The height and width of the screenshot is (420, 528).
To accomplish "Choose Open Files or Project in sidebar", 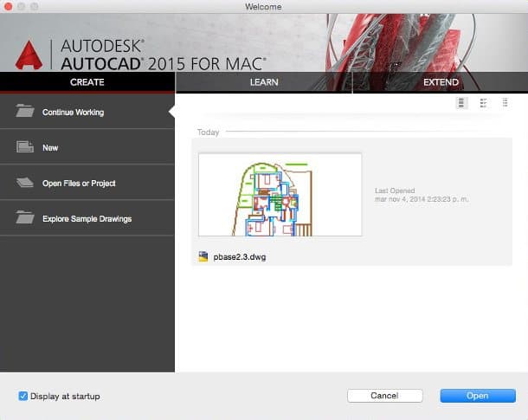I will 79,184.
